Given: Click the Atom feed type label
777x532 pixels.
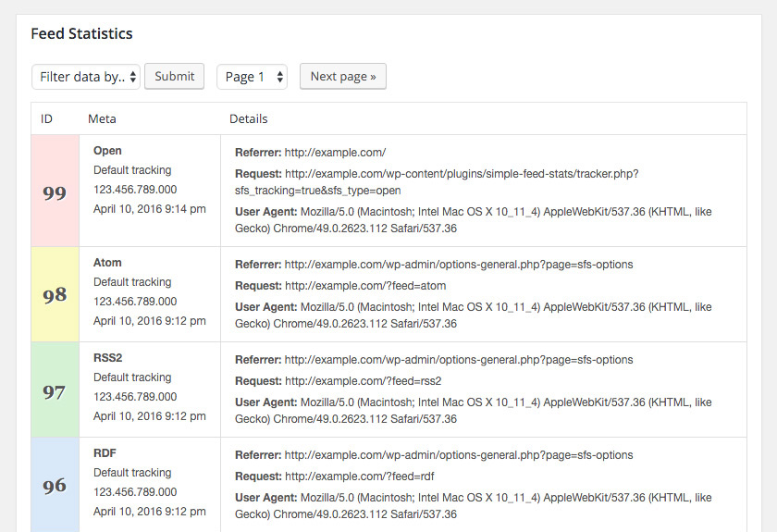Looking at the screenshot, I should (107, 263).
